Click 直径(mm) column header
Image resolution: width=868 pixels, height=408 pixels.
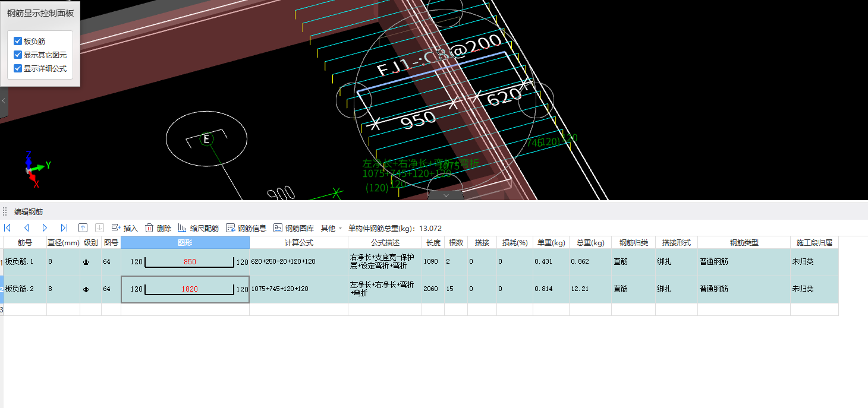[x=63, y=242]
